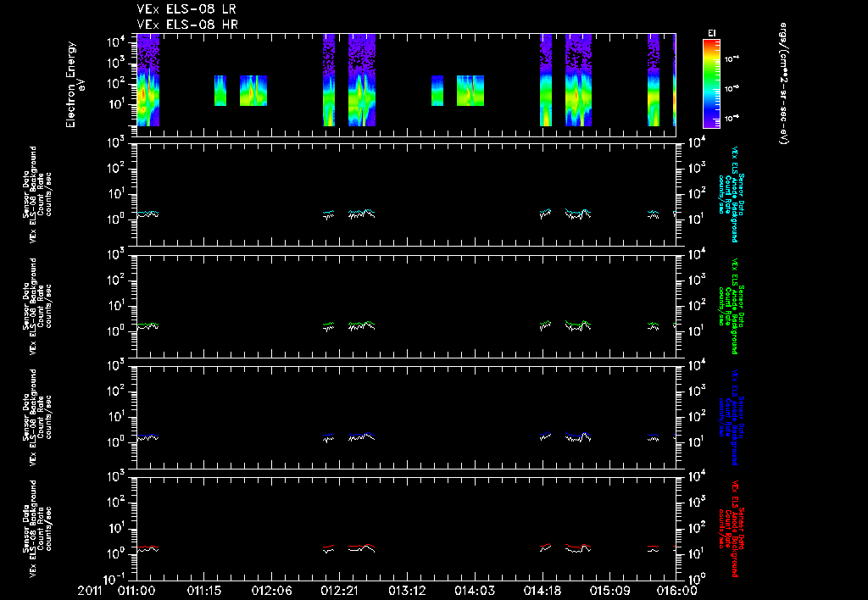Viewport: 868px width, 600px height.
Task: Click the cyan 'Sensor Data Anode Background' label
Action: pyautogui.click(x=731, y=194)
